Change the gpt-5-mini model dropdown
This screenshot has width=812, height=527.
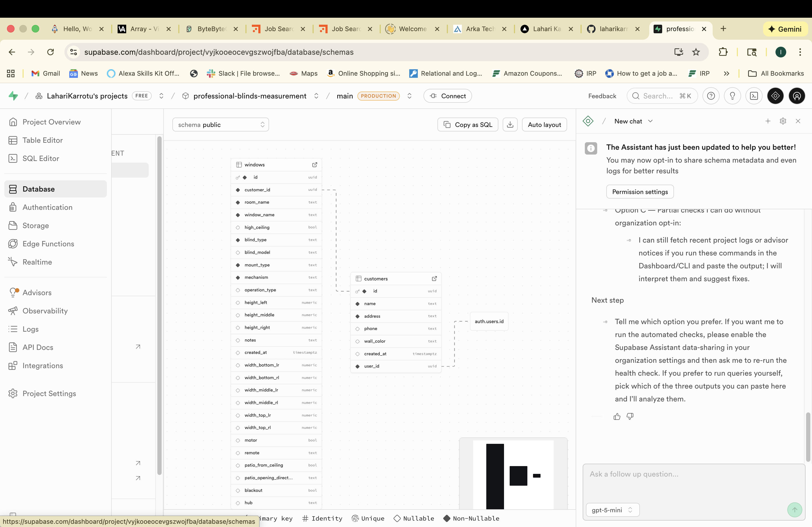click(x=612, y=510)
